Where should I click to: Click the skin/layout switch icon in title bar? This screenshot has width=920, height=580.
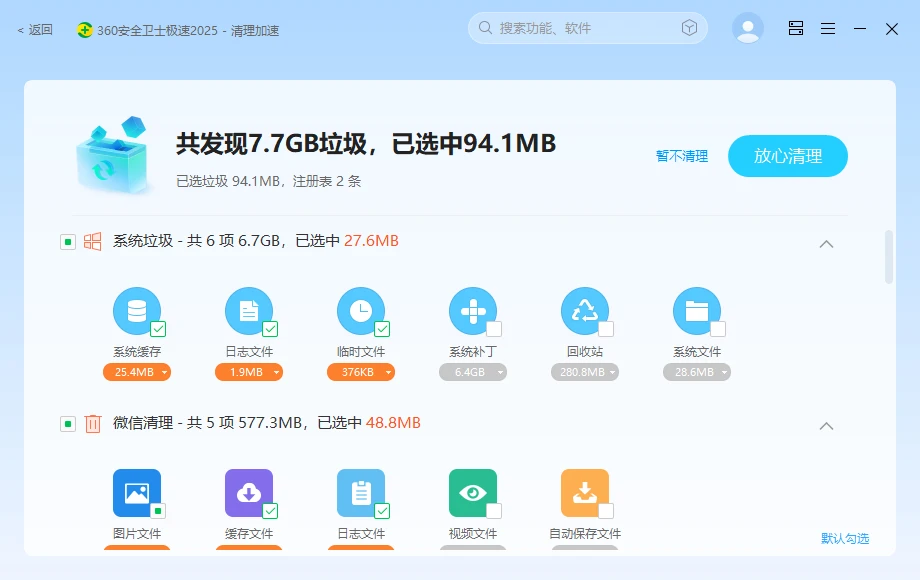coord(796,28)
